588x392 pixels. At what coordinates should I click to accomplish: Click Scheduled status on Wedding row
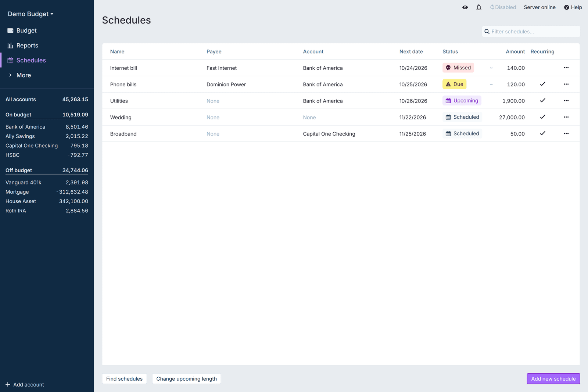[462, 117]
